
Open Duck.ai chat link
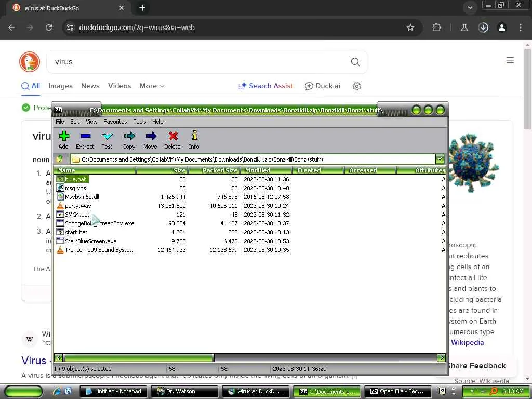(322, 86)
